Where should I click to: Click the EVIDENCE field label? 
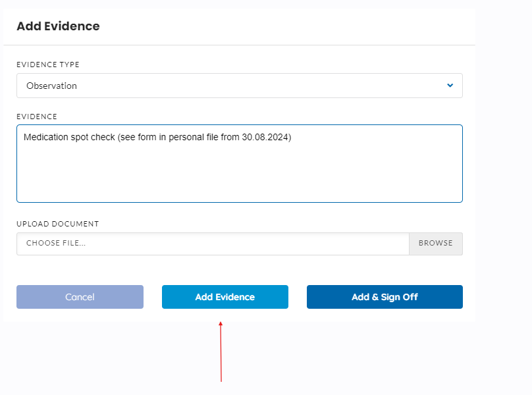click(x=37, y=117)
